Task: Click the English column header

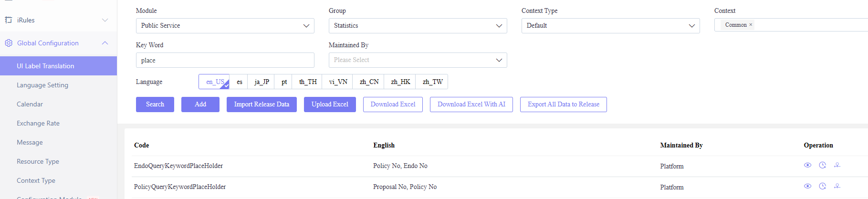Action: click(x=384, y=145)
